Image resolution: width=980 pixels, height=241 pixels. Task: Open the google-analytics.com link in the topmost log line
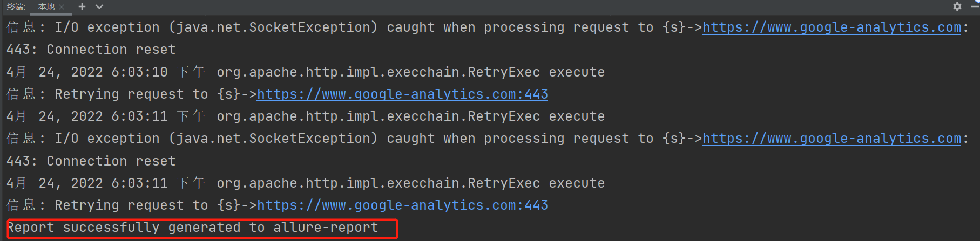tap(832, 27)
